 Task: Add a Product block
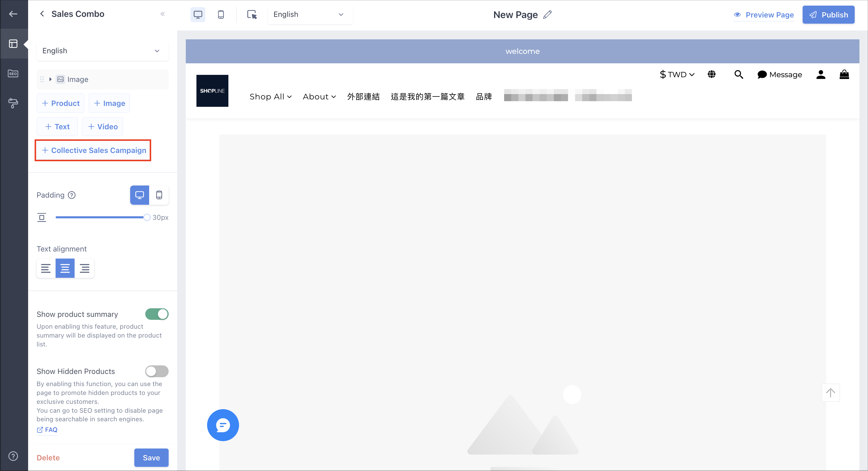coord(61,103)
